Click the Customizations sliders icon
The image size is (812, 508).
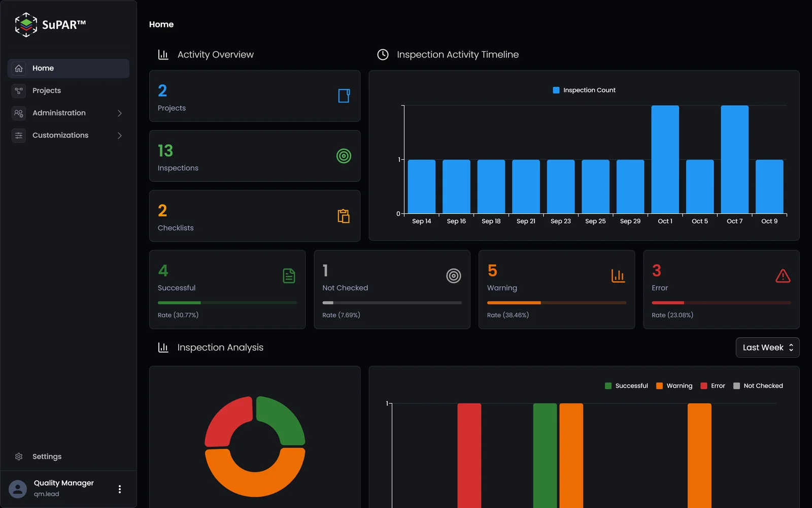point(19,135)
